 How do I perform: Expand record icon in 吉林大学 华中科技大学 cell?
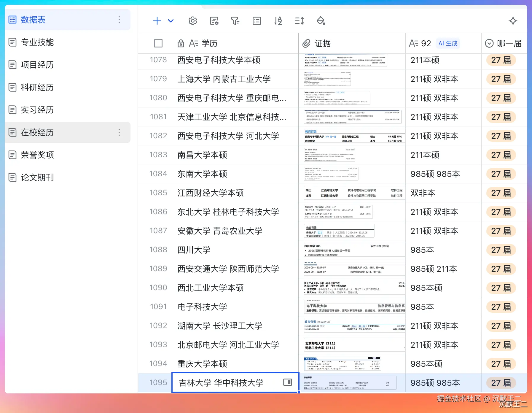[x=288, y=382]
